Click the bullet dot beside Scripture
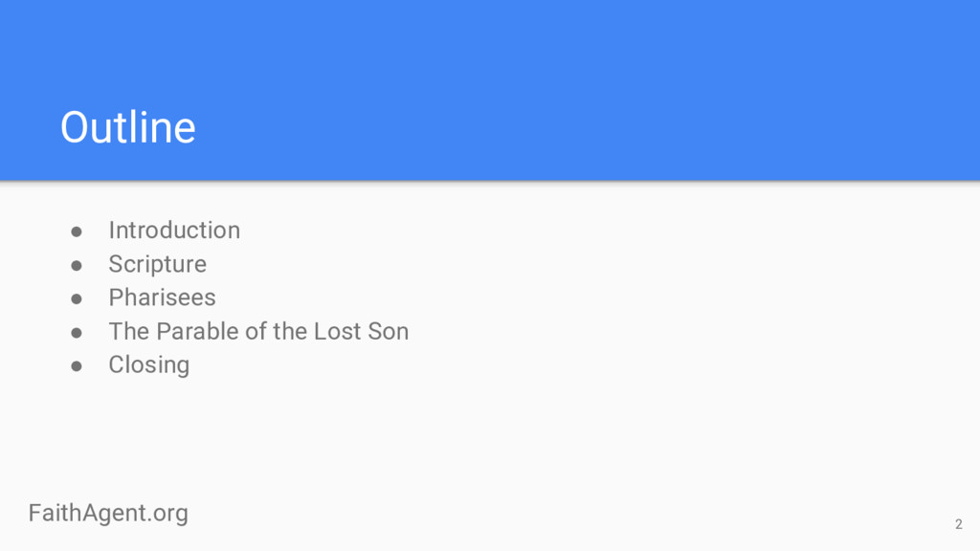The image size is (980, 551). (77, 265)
